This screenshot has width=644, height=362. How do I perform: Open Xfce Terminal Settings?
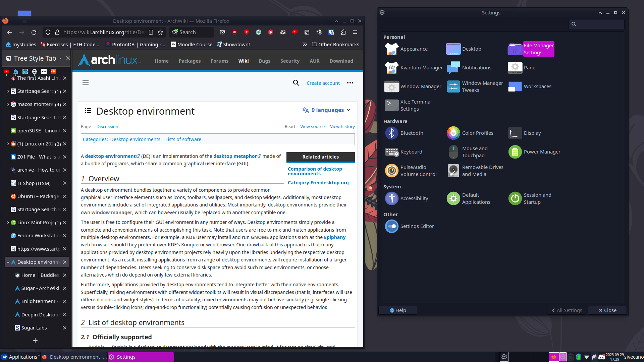[x=391, y=105]
